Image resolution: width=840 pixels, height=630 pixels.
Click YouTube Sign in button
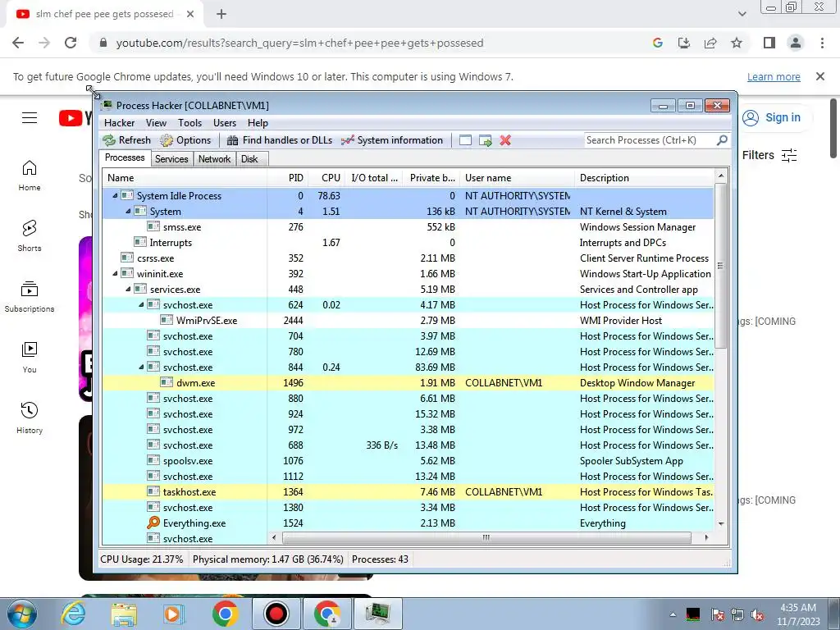point(771,117)
